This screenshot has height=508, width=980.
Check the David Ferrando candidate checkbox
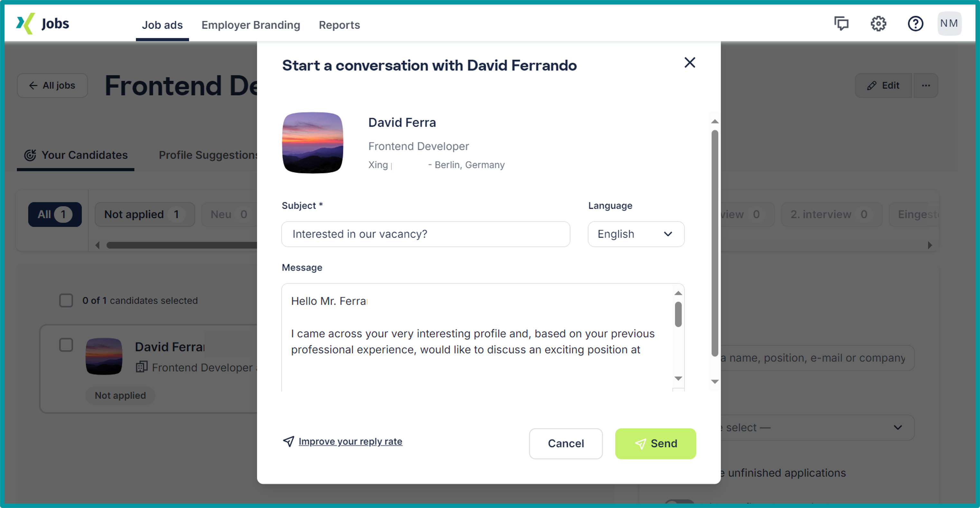66,345
